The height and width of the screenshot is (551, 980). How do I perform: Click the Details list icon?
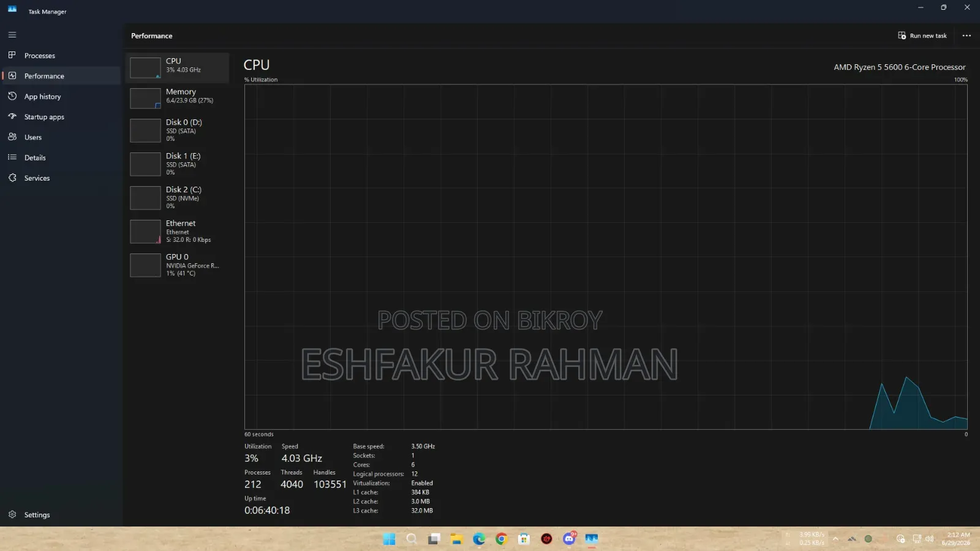click(12, 157)
